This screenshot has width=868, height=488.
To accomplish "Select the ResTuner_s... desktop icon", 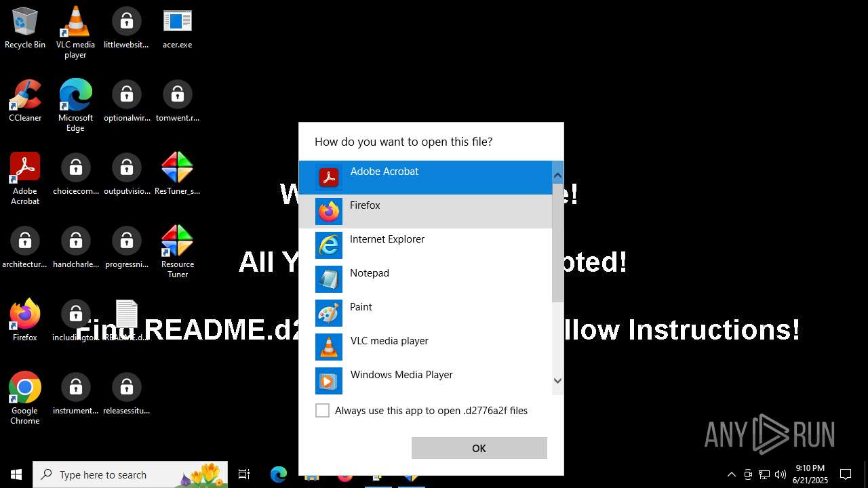I will 177,175.
